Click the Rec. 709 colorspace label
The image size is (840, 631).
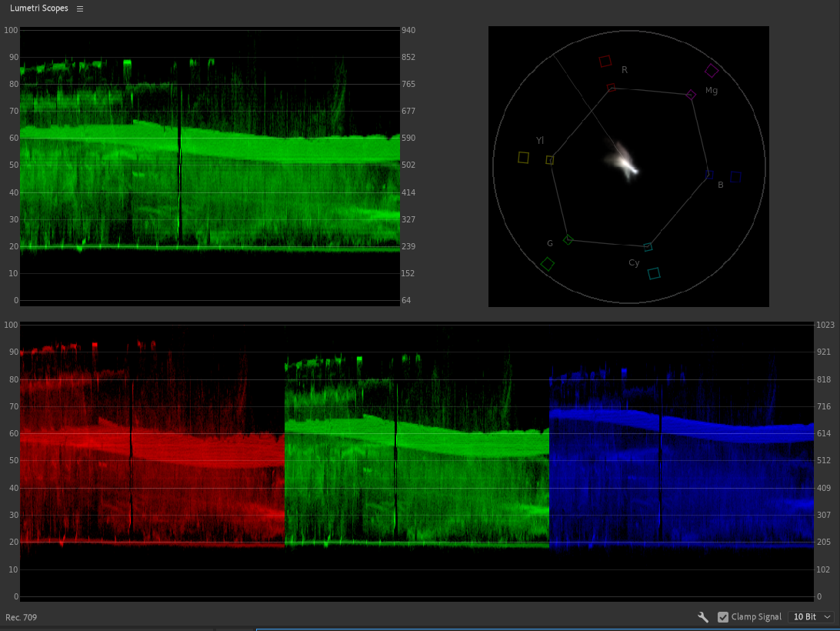pyautogui.click(x=21, y=618)
